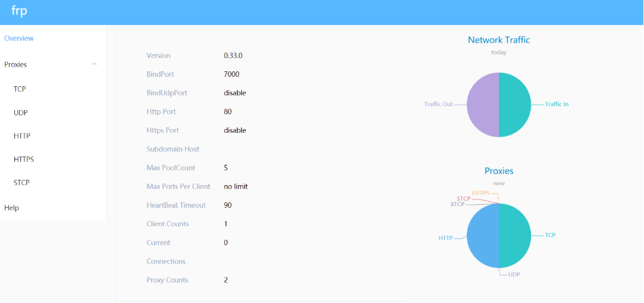Click the Proxy Counts label
The height and width of the screenshot is (303, 644).
(x=167, y=280)
